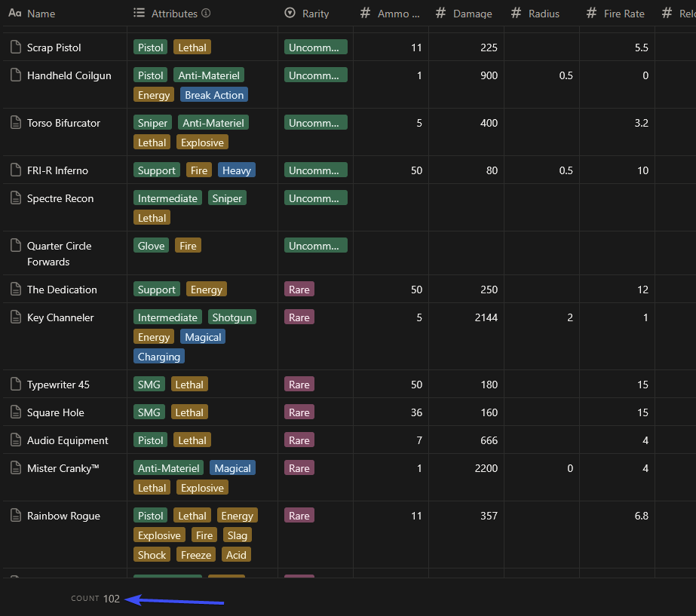This screenshot has width=696, height=616.
Task: Open the Rare rarity selector for The Dedication
Action: (299, 290)
